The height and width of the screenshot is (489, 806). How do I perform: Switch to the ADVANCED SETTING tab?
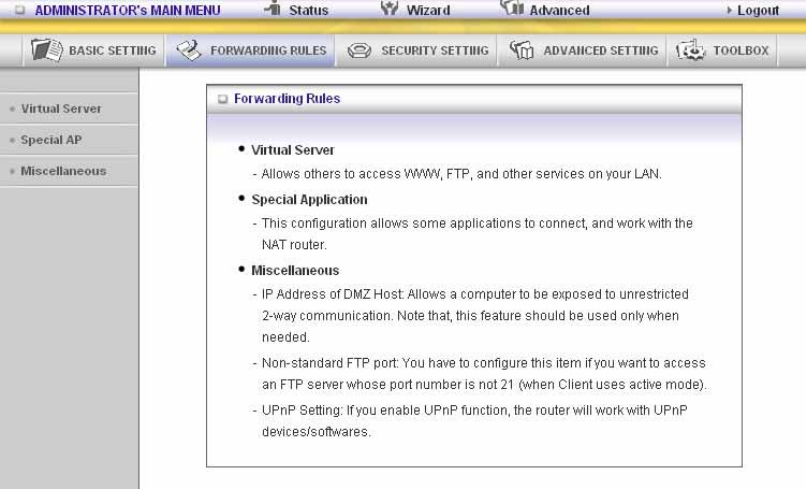point(582,50)
